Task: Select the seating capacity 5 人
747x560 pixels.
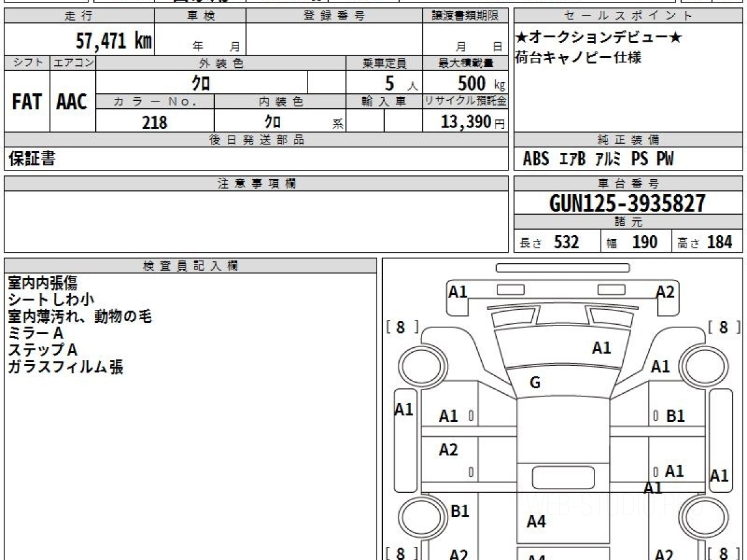Action: tap(402, 83)
